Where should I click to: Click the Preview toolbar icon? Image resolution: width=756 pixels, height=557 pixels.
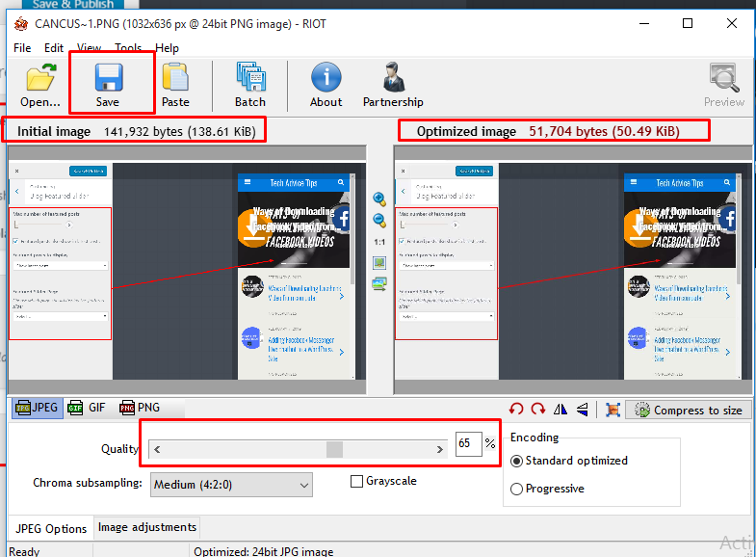(x=723, y=86)
